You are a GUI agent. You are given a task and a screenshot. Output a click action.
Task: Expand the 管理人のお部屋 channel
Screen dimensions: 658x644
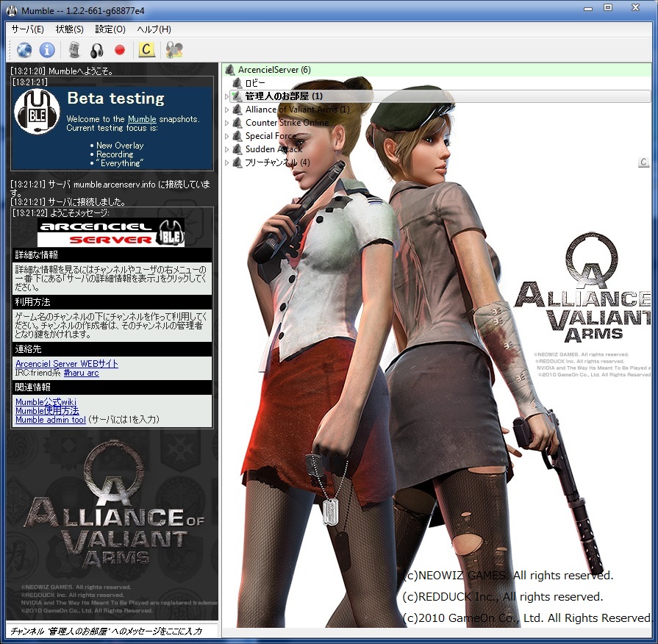[226, 96]
